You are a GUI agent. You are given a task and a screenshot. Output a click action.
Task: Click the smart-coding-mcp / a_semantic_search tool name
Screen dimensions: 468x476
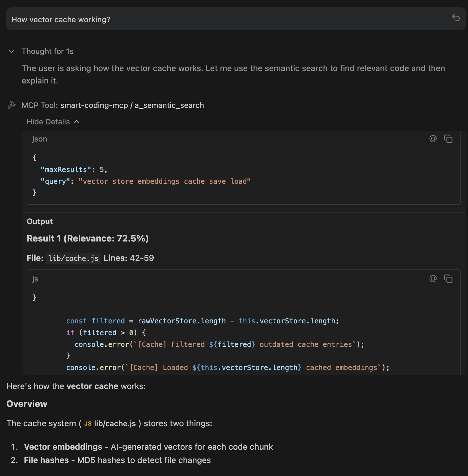click(x=132, y=105)
